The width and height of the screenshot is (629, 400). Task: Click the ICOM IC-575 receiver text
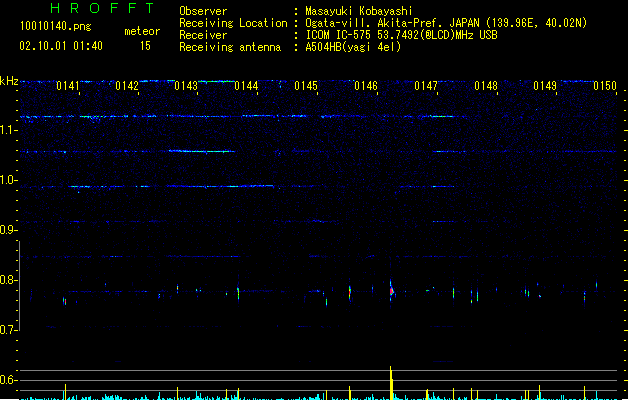tap(401, 35)
